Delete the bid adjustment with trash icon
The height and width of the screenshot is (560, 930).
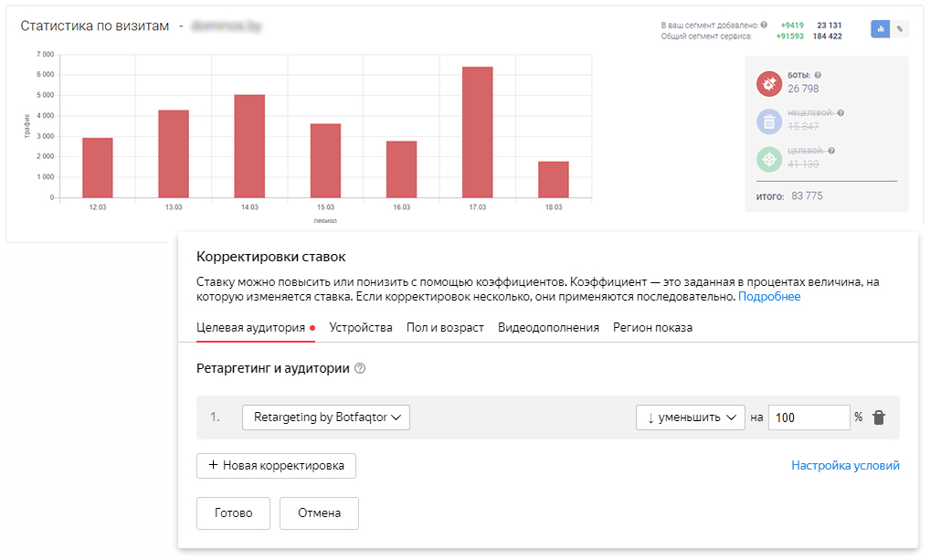point(879,417)
